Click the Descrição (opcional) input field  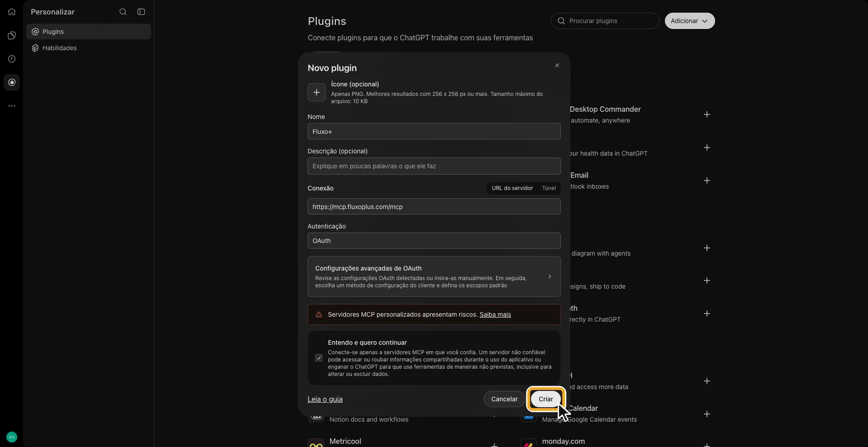434,166
